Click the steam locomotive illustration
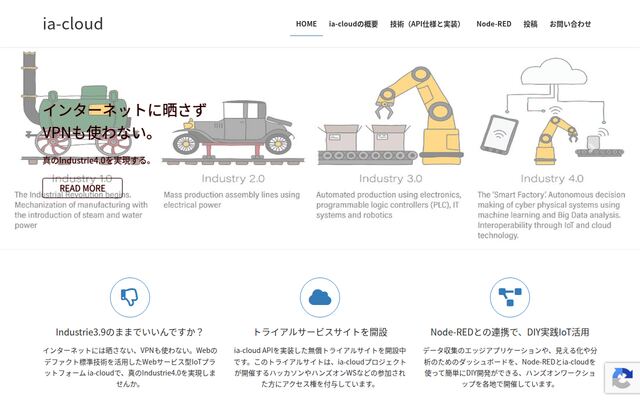 point(78,108)
